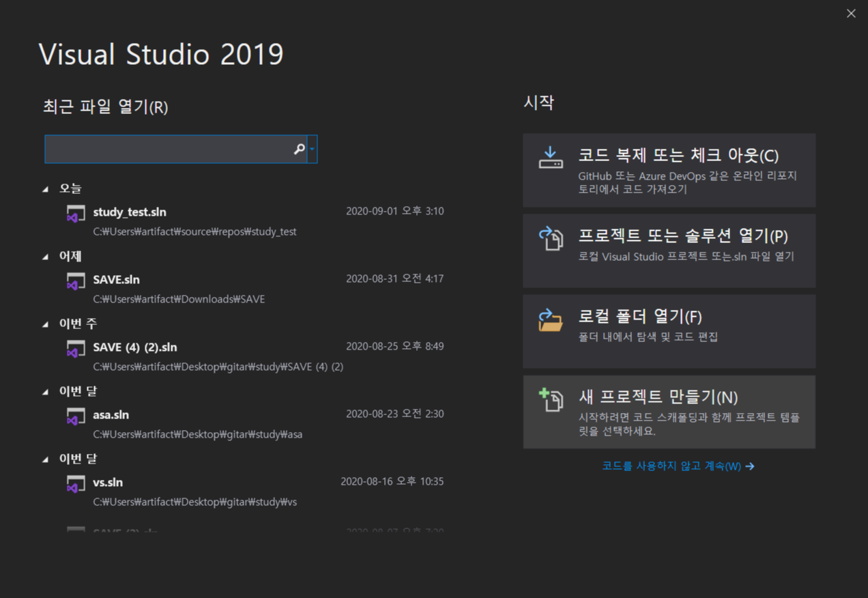Click the open local folder icon
Screen dimensions: 868x598
click(x=551, y=319)
